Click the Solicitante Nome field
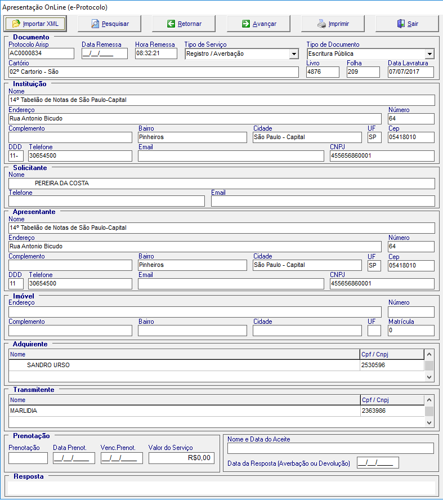The height and width of the screenshot is (504, 443). tap(222, 184)
